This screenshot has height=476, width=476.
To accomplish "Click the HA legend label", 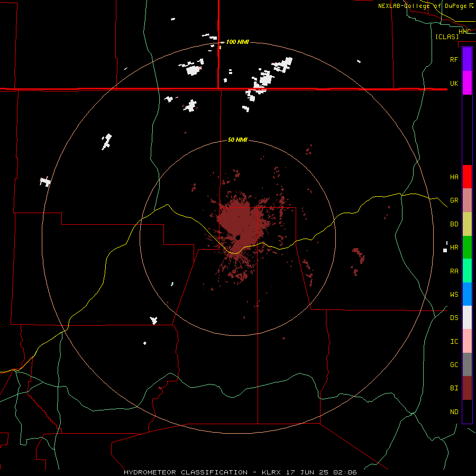I will coord(454,177).
